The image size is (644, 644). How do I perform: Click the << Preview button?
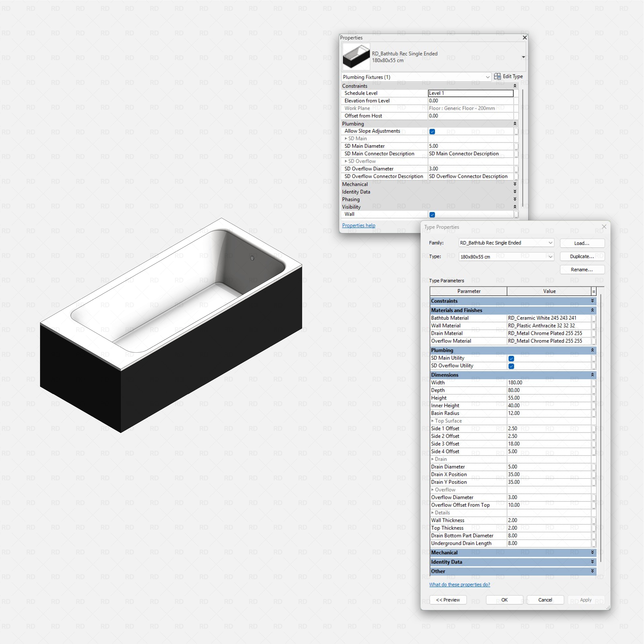448,600
